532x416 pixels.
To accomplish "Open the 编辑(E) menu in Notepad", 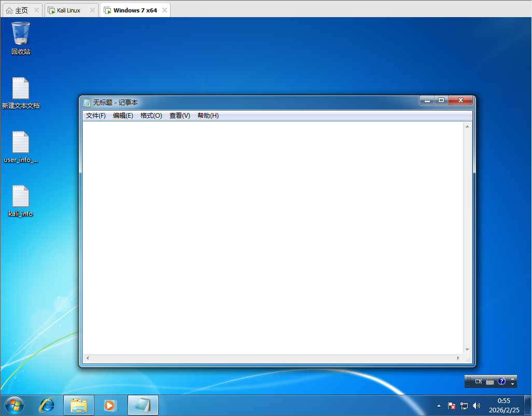I will click(123, 116).
